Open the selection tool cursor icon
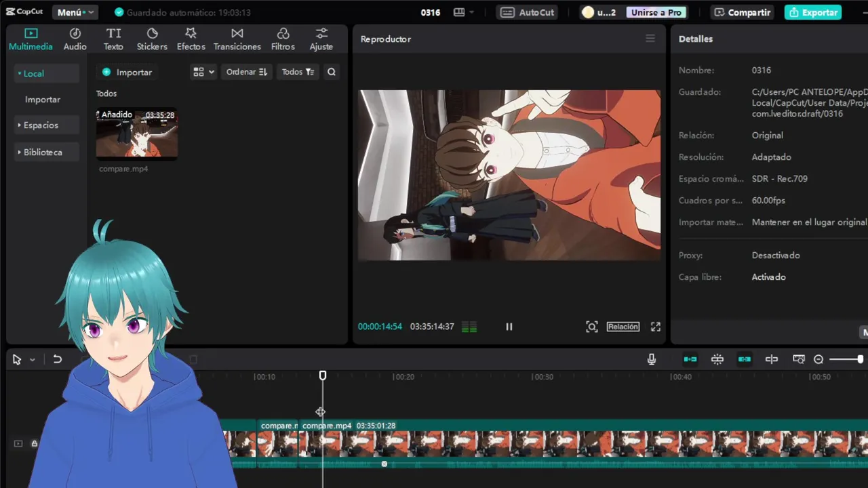The height and width of the screenshot is (488, 868). [x=17, y=359]
